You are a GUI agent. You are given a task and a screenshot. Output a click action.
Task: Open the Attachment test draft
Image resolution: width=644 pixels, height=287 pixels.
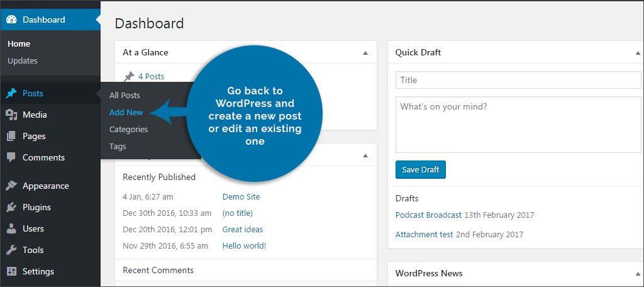point(425,234)
